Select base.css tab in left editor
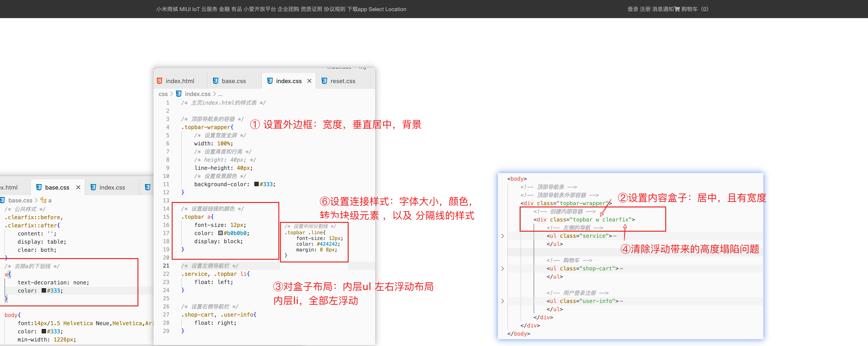The height and width of the screenshot is (346, 868). tap(57, 187)
